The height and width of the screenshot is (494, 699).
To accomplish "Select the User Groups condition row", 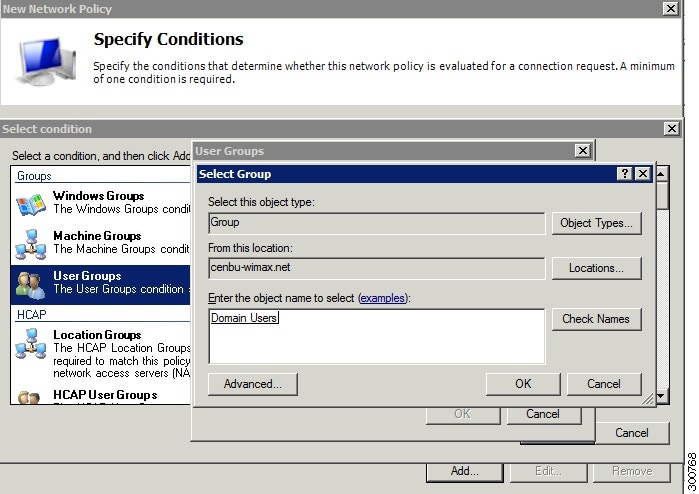I will [x=101, y=284].
